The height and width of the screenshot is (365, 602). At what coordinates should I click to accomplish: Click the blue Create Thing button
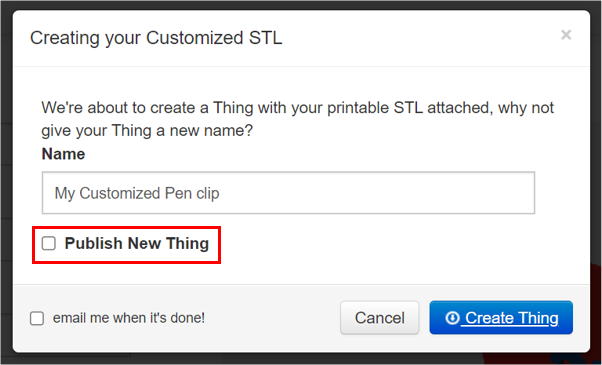coord(501,318)
